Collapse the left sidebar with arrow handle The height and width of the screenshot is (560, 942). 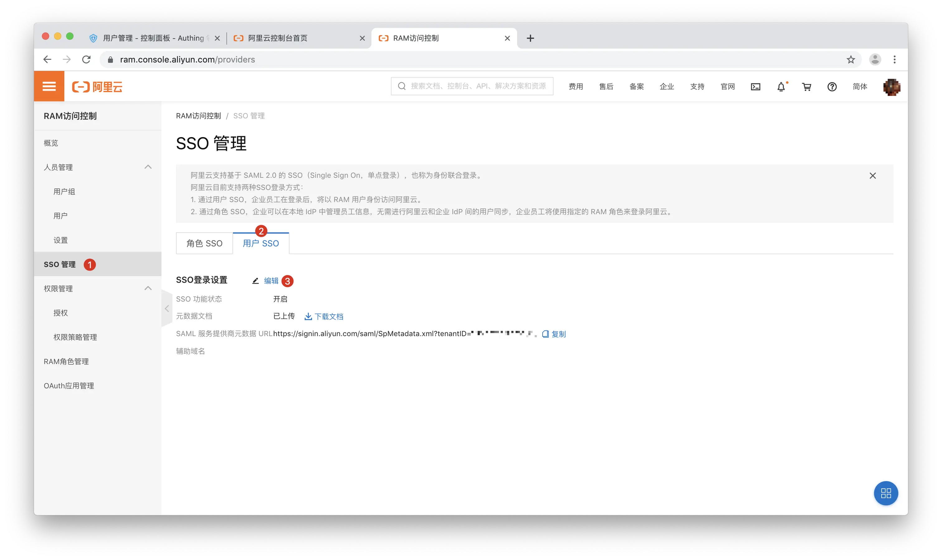[x=166, y=309]
